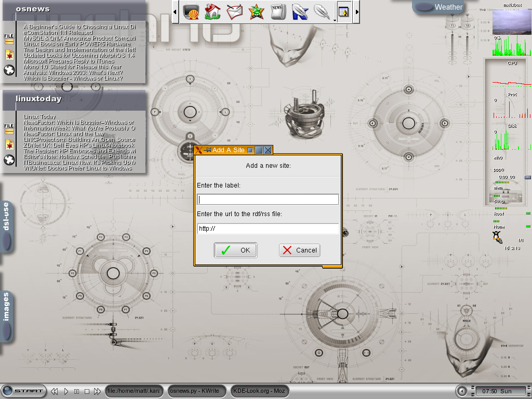
Task: Open headline "Microsoft Prepares Reply to iTunes"
Action: pyautogui.click(x=69, y=61)
